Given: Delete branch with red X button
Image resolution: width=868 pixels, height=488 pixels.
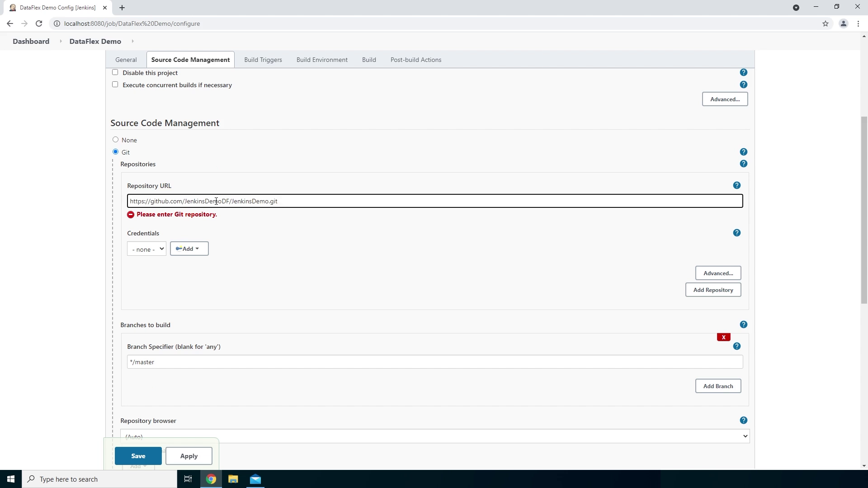Looking at the screenshot, I should tap(723, 337).
